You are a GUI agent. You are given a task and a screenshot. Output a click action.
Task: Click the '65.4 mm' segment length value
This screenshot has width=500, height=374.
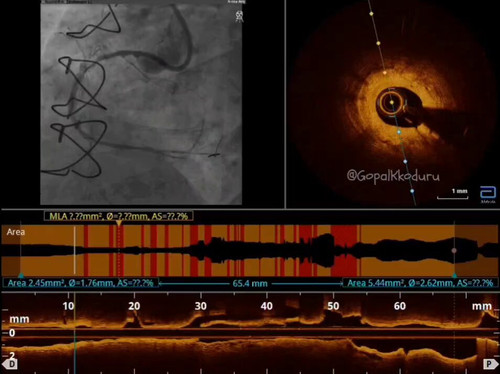[x=250, y=284]
